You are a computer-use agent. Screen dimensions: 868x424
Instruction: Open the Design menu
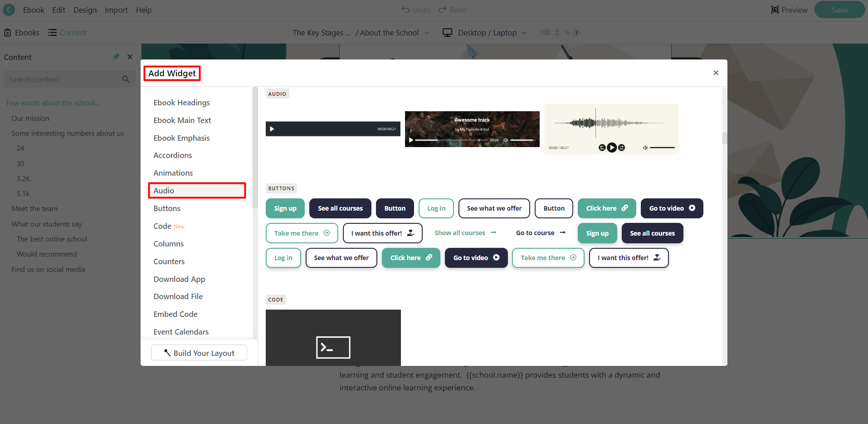(x=85, y=10)
